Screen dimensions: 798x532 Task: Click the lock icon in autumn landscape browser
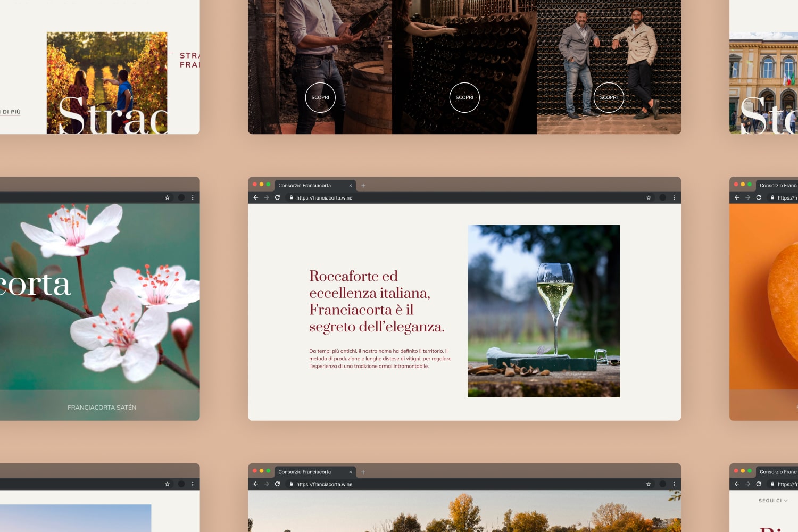point(291,484)
